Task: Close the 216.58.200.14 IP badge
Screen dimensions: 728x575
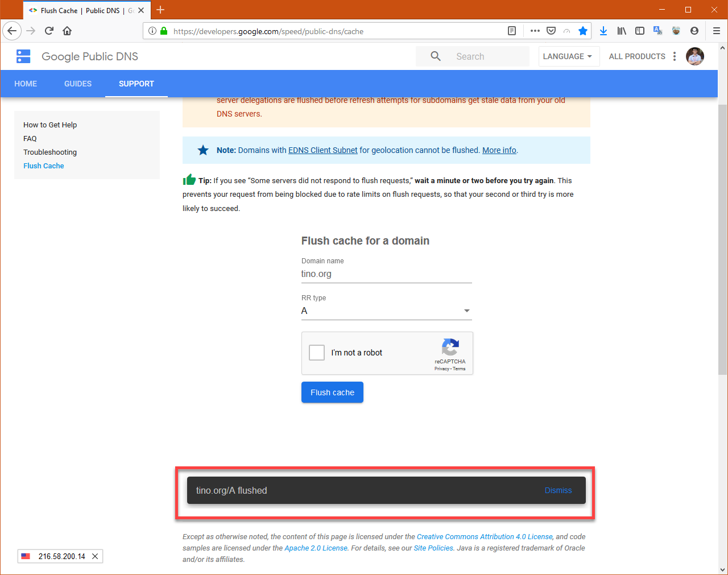Action: pyautogui.click(x=95, y=556)
